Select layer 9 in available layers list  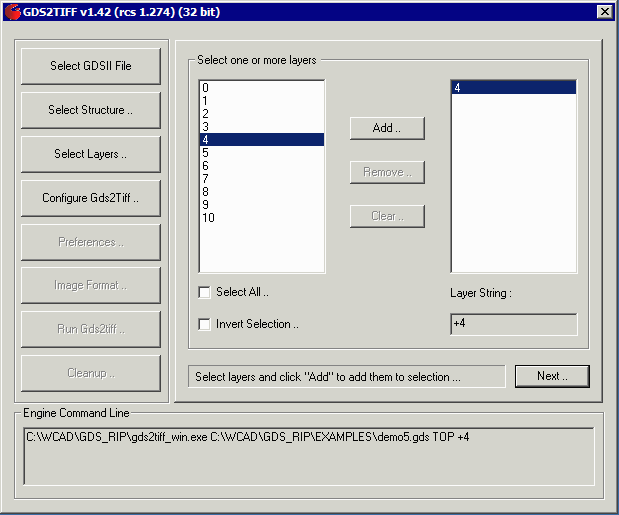[262, 205]
